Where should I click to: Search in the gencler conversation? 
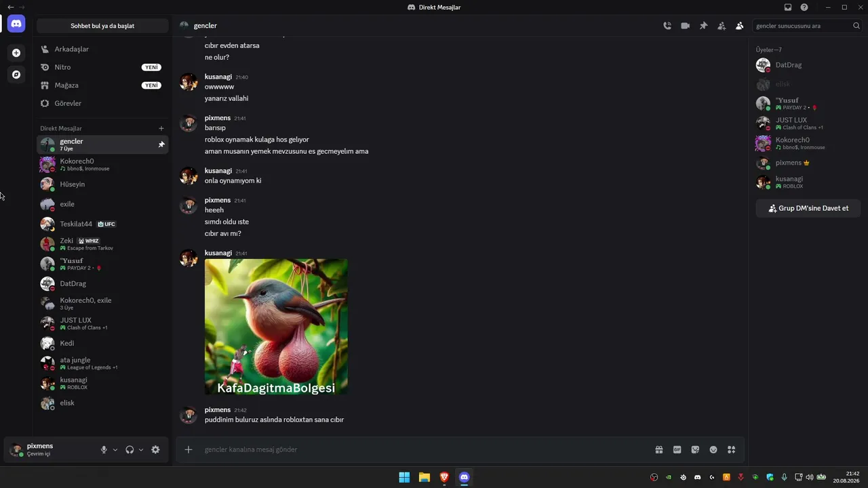click(x=807, y=26)
